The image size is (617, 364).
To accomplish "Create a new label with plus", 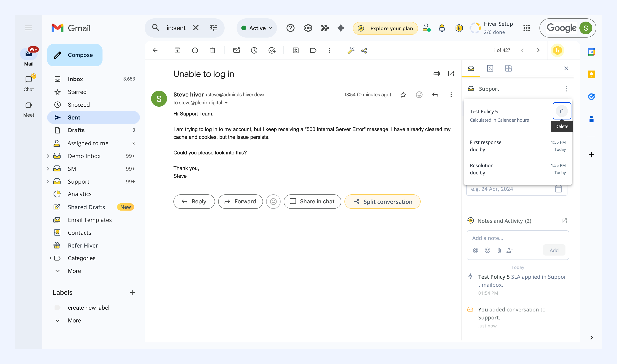I will 132,292.
